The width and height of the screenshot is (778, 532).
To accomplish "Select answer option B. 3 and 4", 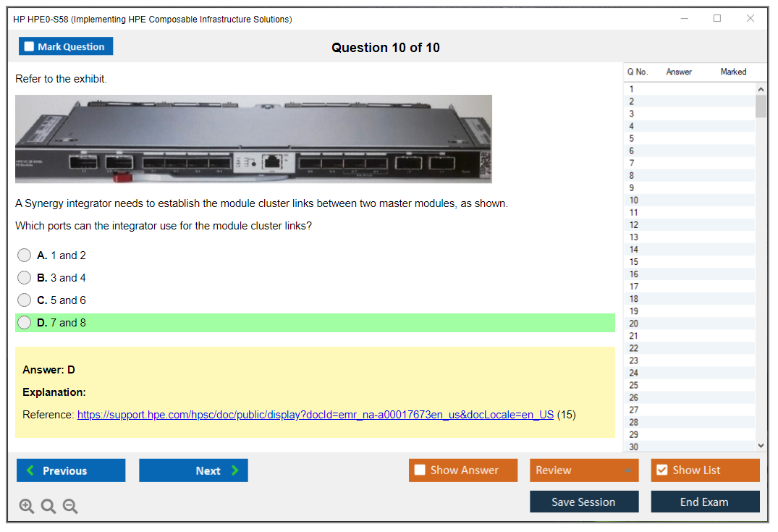I will 25,278.
